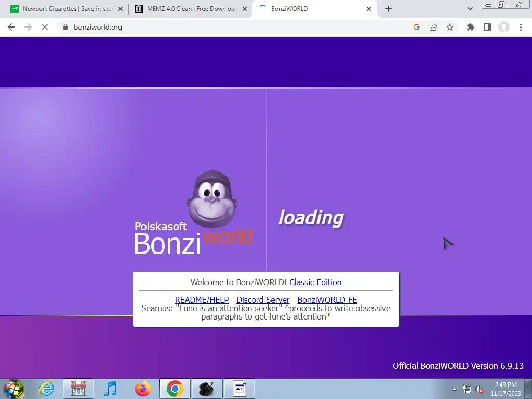Image resolution: width=532 pixels, height=399 pixels.
Task: Switch to the MEMZ 4.0 Clean tab
Action: [x=191, y=9]
